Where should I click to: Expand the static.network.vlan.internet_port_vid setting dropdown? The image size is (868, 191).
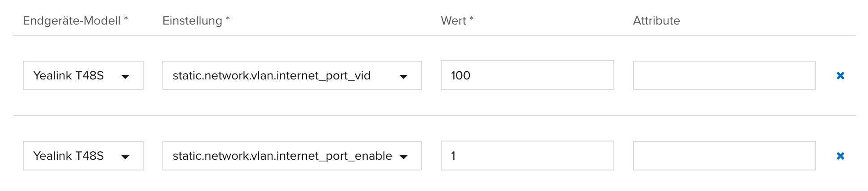291,75
